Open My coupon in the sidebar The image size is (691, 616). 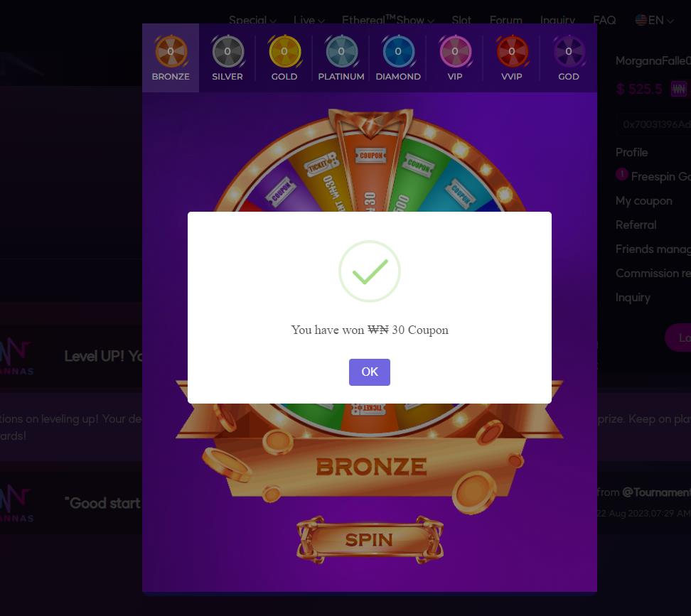[644, 201]
